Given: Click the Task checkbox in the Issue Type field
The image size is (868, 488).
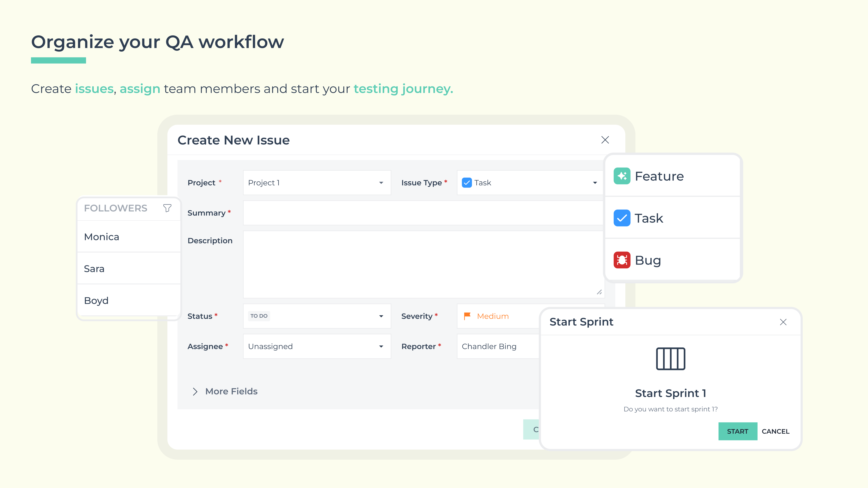Looking at the screenshot, I should tap(467, 183).
